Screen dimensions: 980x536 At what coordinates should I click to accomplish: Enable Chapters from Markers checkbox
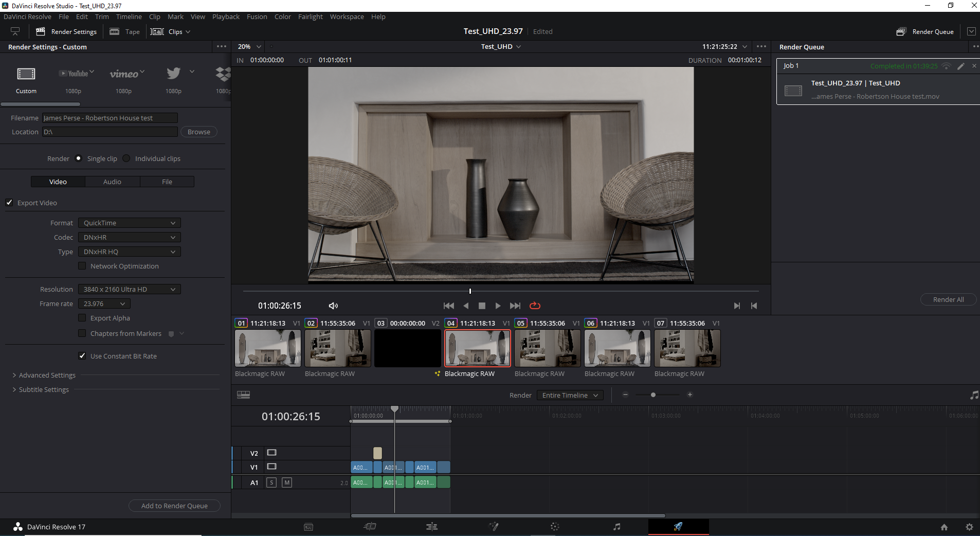[x=82, y=333]
